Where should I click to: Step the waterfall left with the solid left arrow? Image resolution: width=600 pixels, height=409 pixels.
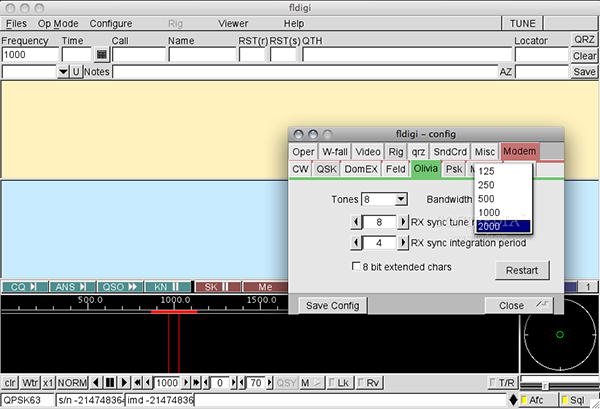96,382
